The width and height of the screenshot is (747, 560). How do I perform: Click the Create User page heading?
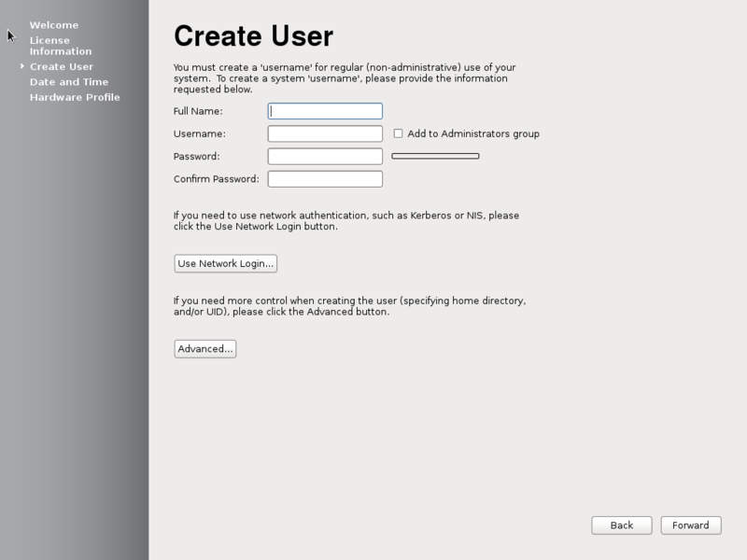click(253, 35)
